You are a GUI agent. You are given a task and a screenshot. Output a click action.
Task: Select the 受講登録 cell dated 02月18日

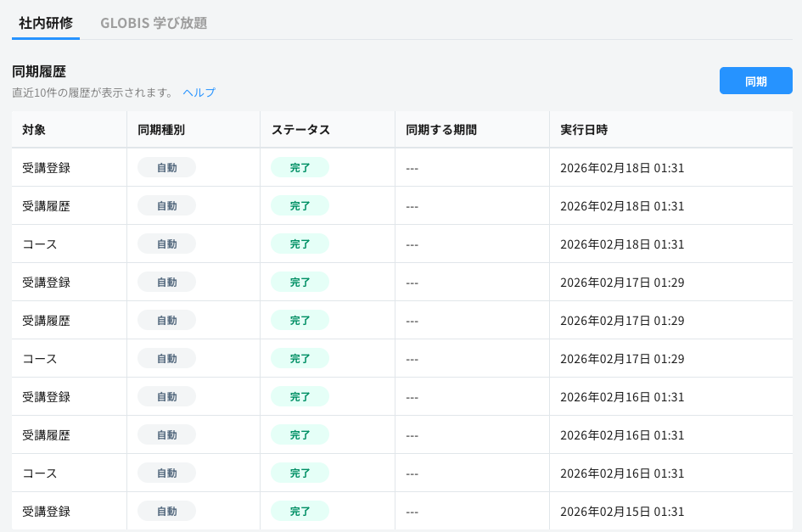click(x=46, y=168)
